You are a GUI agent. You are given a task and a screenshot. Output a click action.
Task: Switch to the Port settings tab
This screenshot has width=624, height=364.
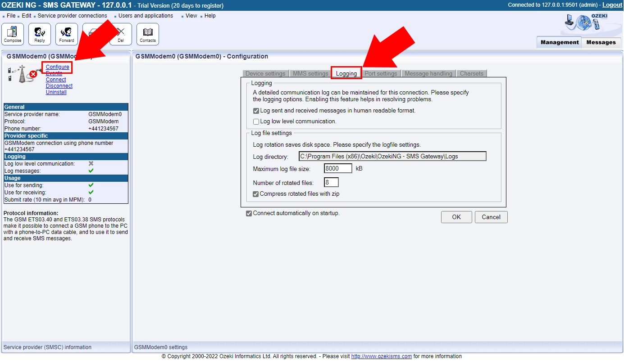click(381, 74)
